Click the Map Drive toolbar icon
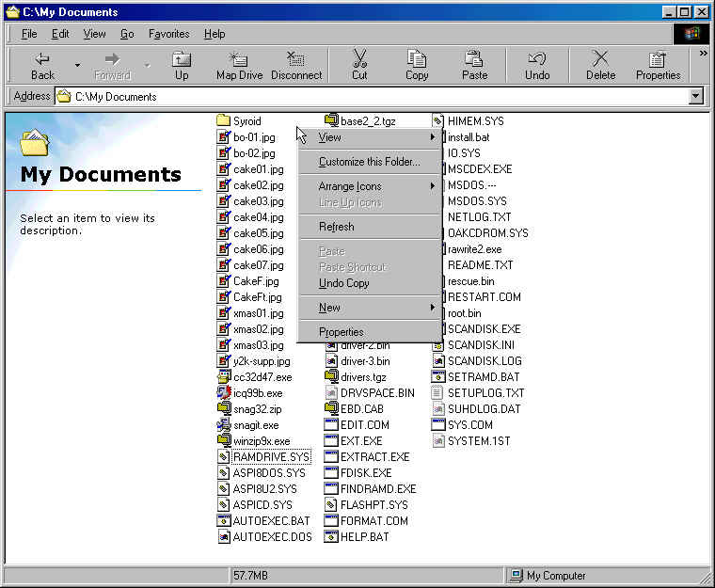The width and height of the screenshot is (715, 588). (239, 65)
